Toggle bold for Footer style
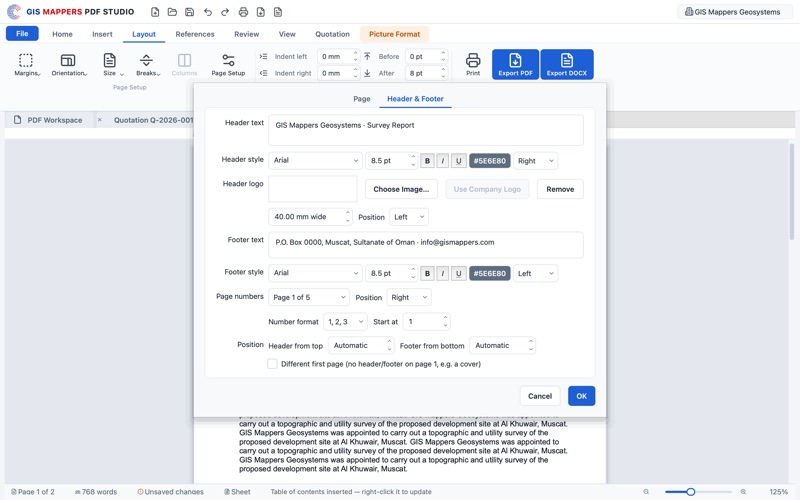The width and height of the screenshot is (800, 500). (428, 273)
